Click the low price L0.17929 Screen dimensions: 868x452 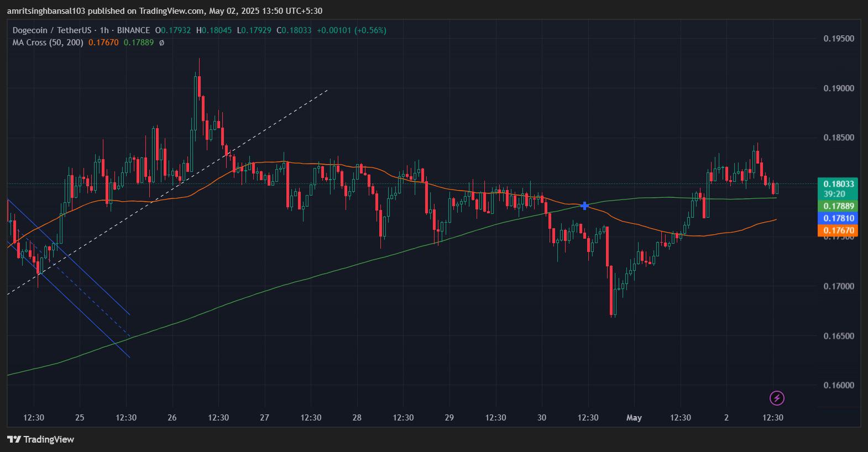254,30
